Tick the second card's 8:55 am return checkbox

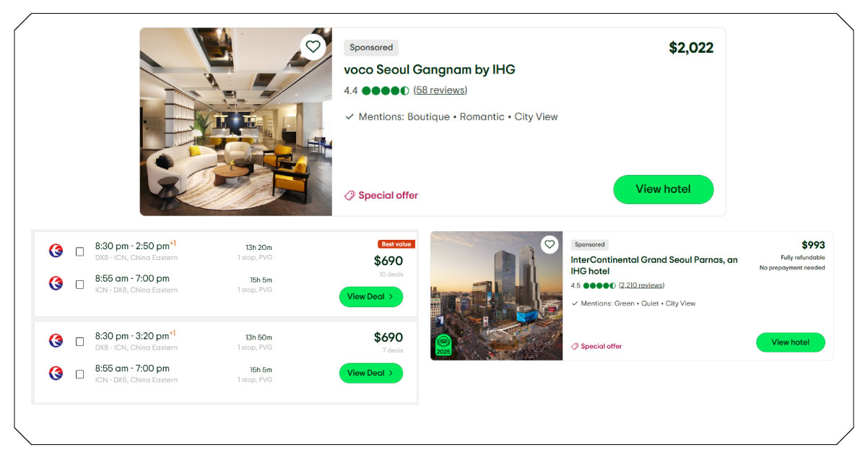coord(79,373)
